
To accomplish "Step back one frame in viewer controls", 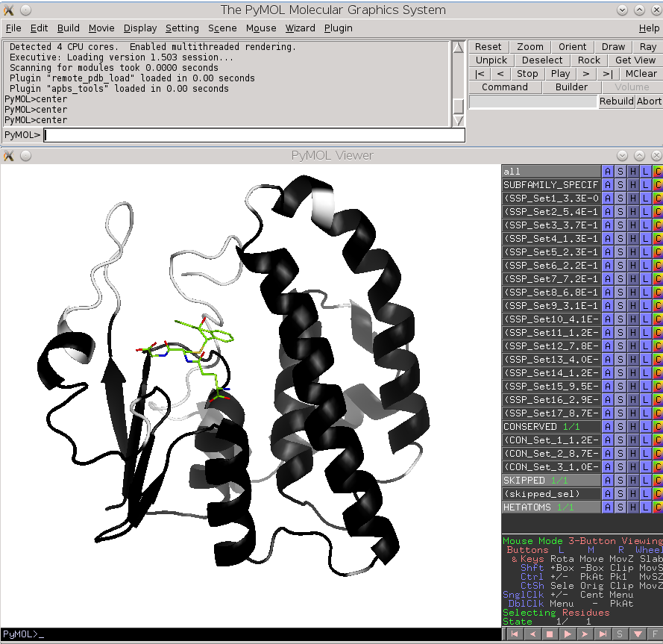I will (532, 634).
